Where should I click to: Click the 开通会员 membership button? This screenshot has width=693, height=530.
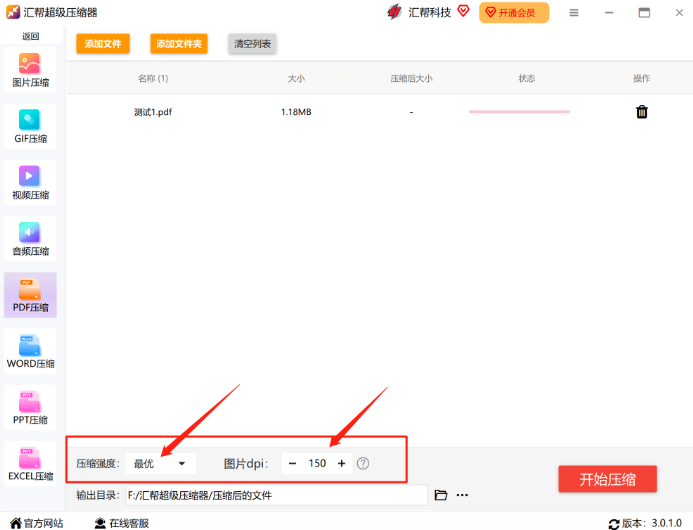514,13
